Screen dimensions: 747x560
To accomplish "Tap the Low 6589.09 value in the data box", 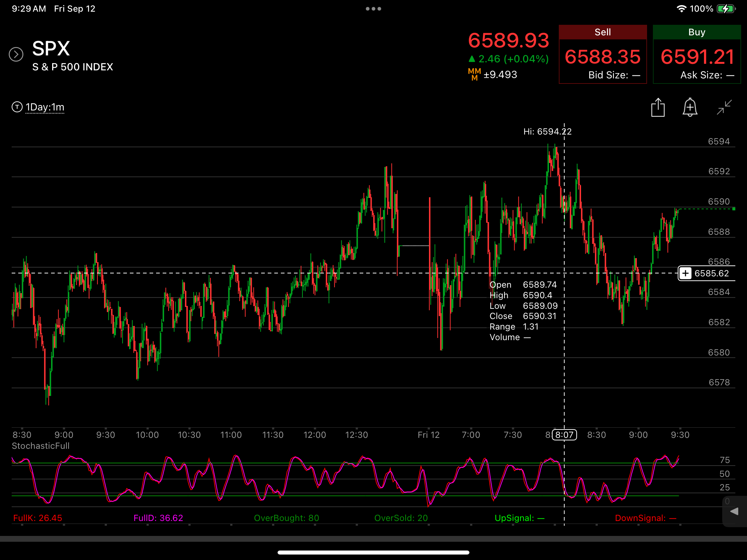I will click(x=540, y=306).
